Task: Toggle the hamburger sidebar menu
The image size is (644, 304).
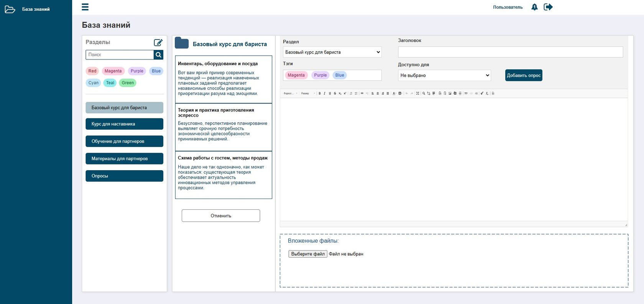Action: click(x=85, y=7)
